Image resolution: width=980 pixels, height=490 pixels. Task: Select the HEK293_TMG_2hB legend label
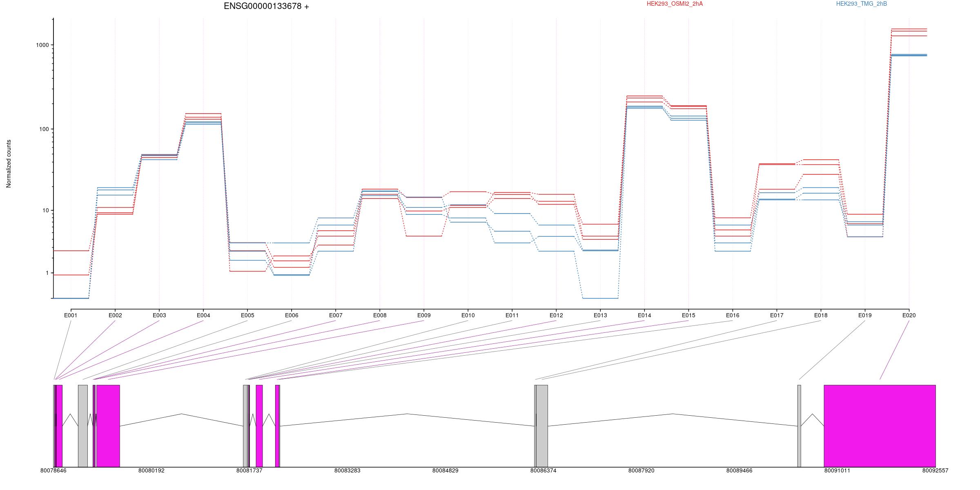[x=862, y=4]
